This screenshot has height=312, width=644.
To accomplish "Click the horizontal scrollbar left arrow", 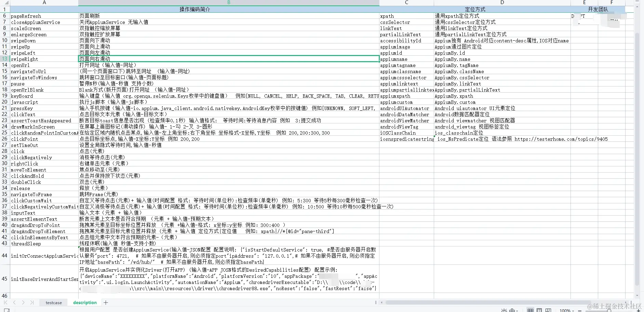I will click(382, 302).
